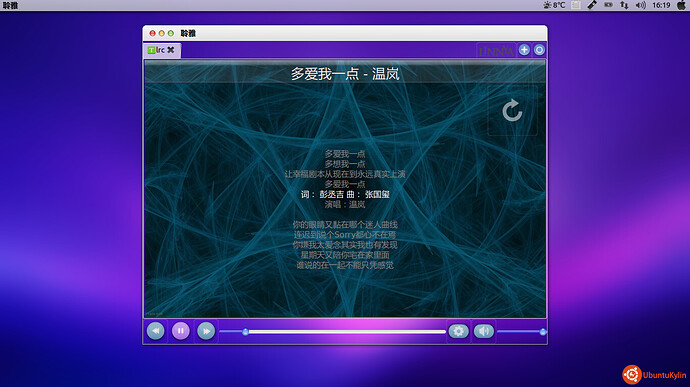
Task: Click the circle icon beside the plus
Action: (539, 50)
